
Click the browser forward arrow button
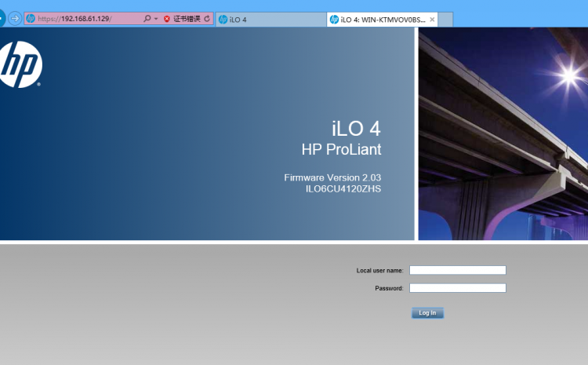pos(15,18)
